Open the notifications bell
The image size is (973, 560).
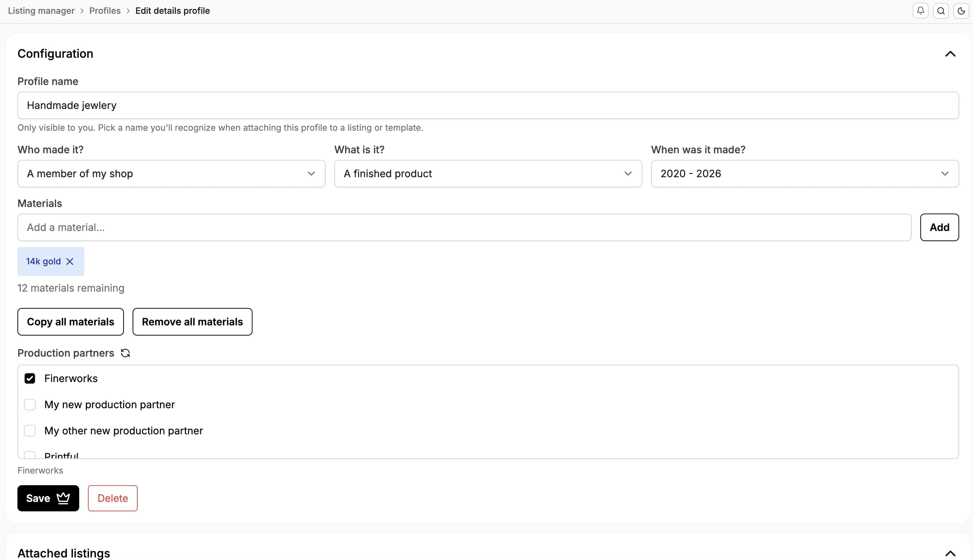pyautogui.click(x=920, y=11)
